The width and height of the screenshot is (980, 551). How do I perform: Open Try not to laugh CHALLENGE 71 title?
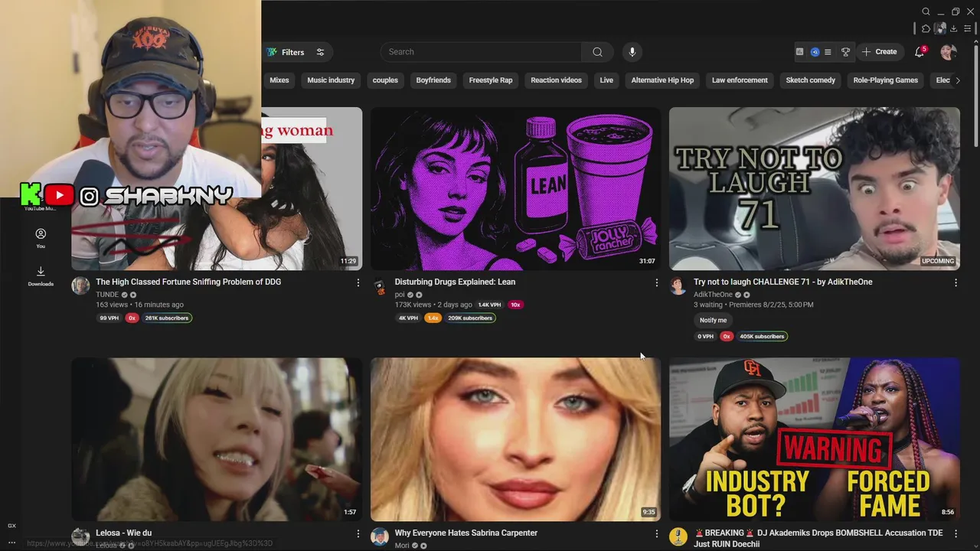782,282
